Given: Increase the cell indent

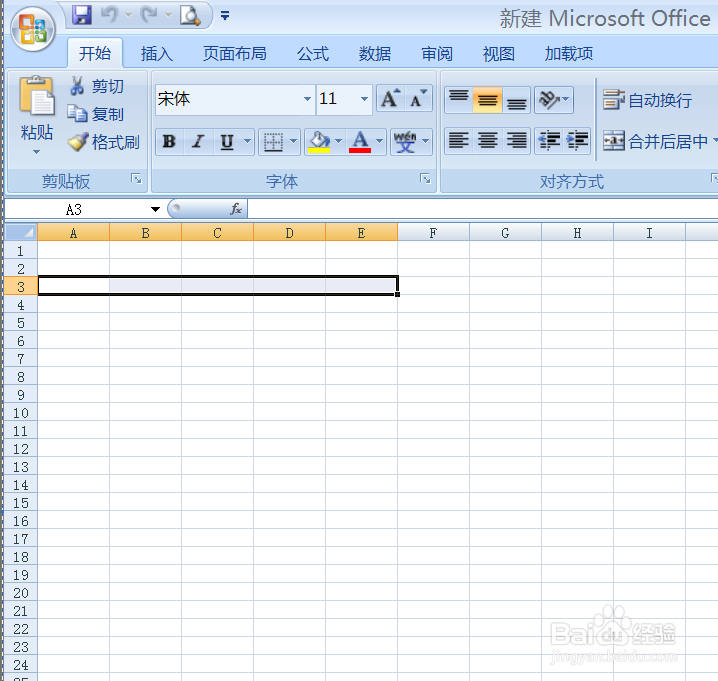Looking at the screenshot, I should pyautogui.click(x=577, y=141).
